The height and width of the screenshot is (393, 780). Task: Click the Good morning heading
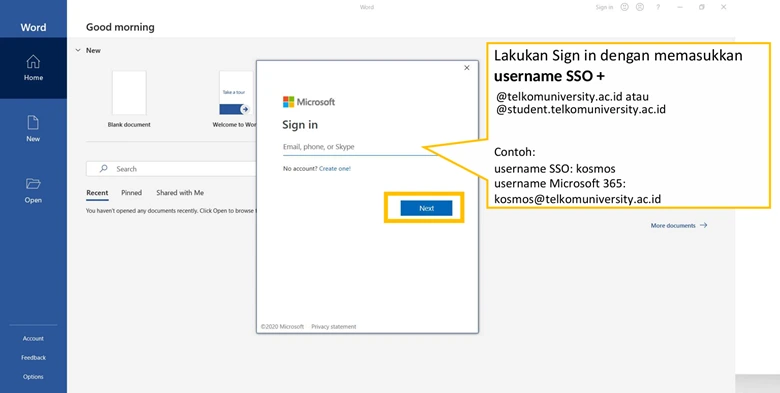pos(120,27)
